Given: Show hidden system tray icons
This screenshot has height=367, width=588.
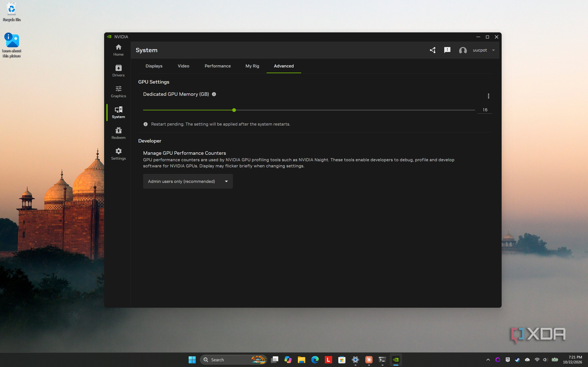Looking at the screenshot, I should pyautogui.click(x=488, y=360).
